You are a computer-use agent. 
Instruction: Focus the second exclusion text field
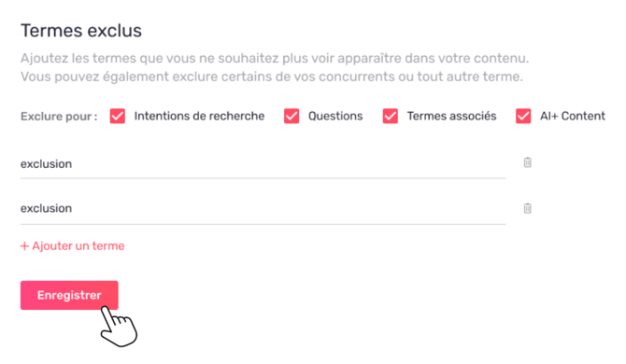click(x=263, y=208)
